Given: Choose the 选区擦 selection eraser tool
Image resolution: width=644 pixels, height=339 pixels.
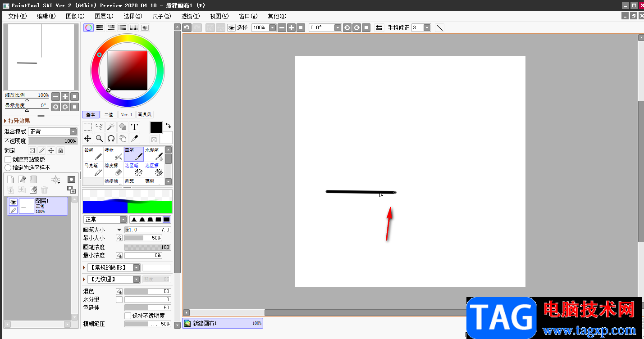Looking at the screenshot, I should 154,169.
